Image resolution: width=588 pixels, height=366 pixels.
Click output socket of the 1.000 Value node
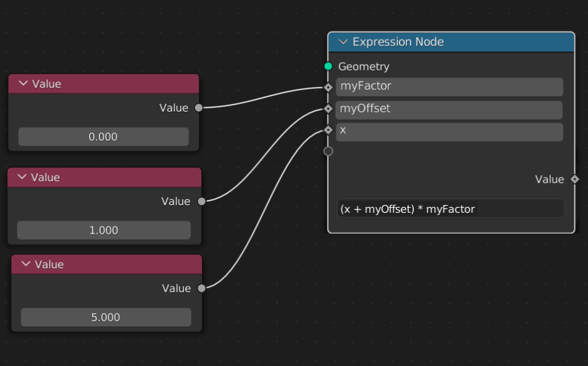click(201, 201)
